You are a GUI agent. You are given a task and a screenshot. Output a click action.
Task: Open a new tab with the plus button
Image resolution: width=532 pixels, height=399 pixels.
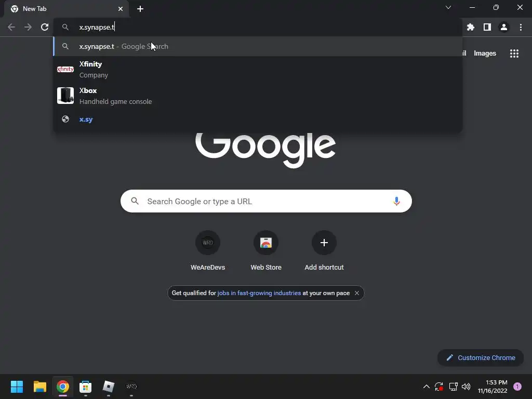(140, 9)
